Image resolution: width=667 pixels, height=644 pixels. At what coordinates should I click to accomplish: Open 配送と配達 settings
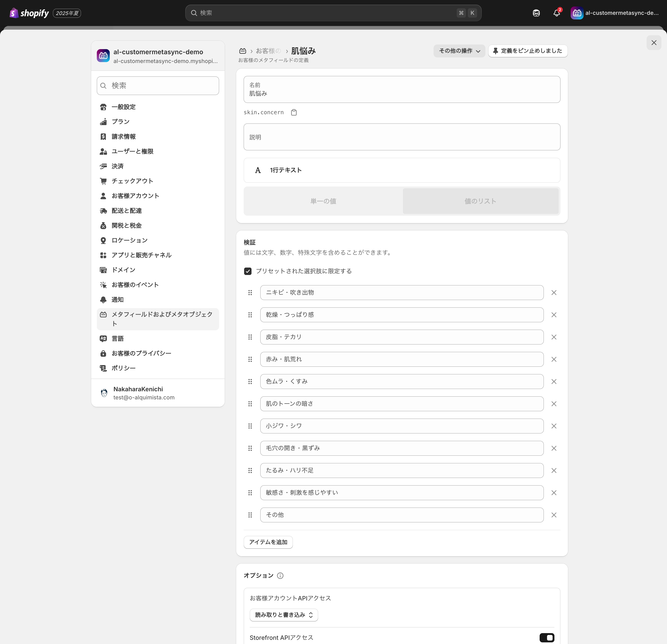pos(157,211)
